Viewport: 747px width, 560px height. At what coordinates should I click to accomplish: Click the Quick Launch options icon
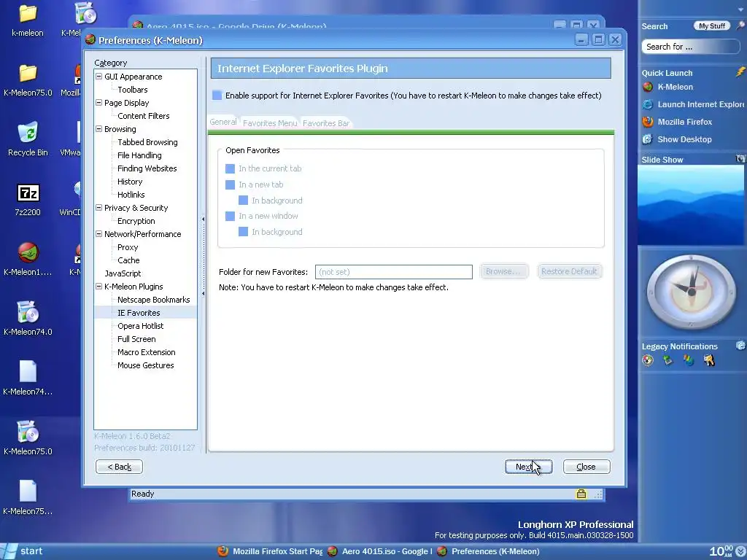coord(740,72)
